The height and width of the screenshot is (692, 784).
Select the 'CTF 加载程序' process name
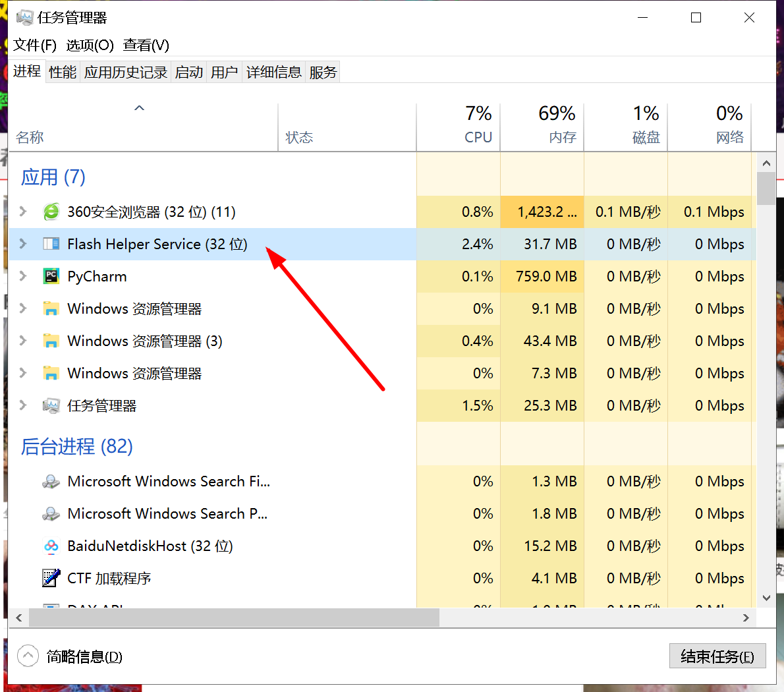point(109,579)
